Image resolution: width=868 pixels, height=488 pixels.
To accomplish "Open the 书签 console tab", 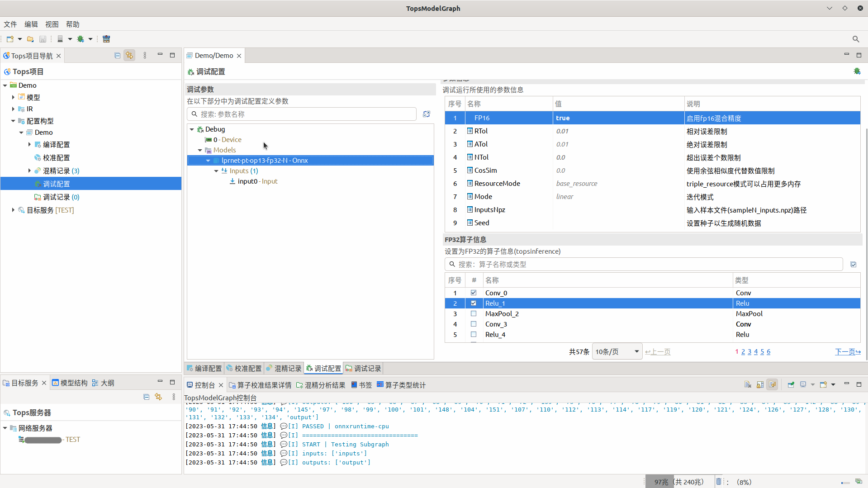I will click(x=362, y=385).
